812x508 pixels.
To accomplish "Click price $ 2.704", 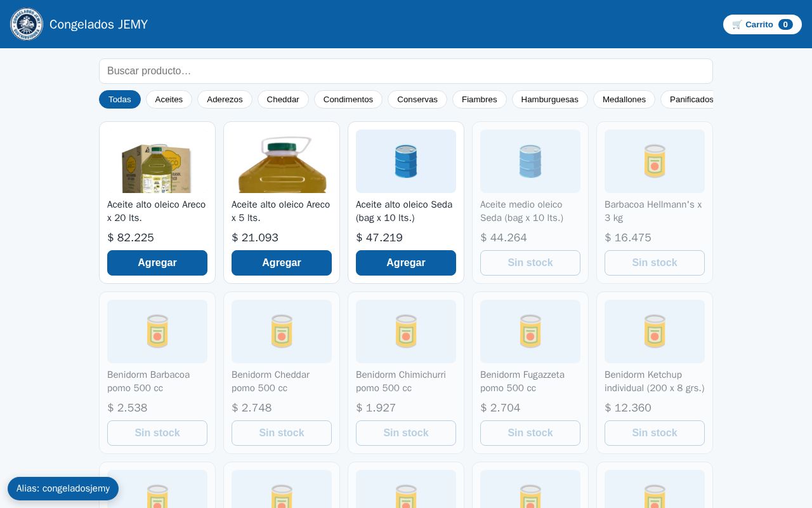I will [501, 408].
